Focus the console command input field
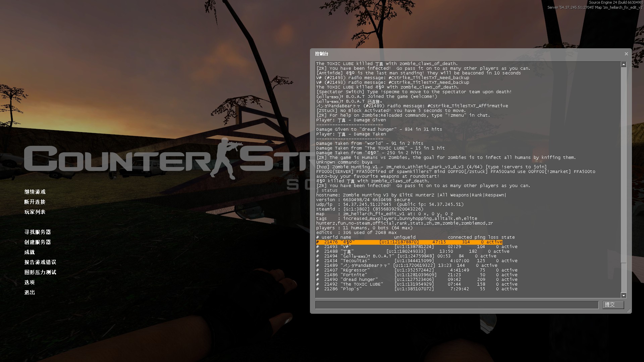The width and height of the screenshot is (644, 362). pos(457,305)
